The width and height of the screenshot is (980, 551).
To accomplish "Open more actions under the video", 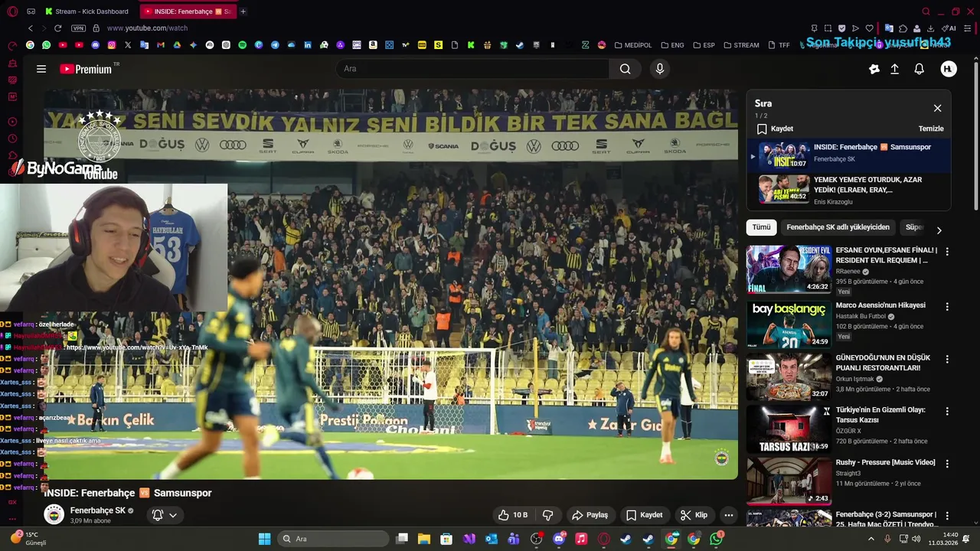I will [x=729, y=515].
